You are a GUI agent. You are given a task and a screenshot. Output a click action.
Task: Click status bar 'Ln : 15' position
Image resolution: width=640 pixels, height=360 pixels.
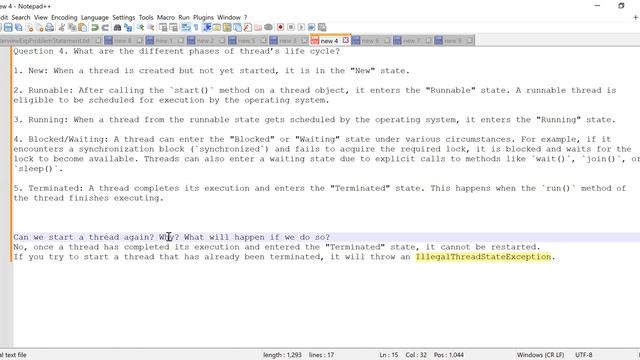pos(389,355)
